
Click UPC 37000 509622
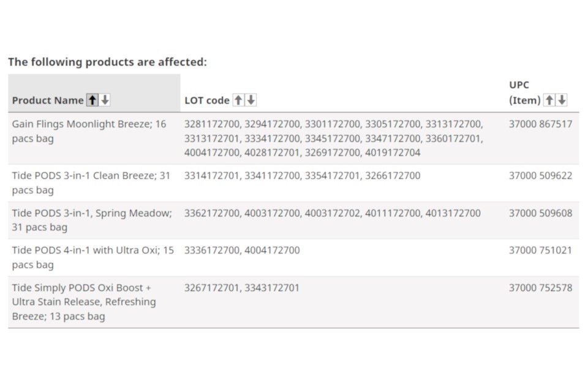540,176
